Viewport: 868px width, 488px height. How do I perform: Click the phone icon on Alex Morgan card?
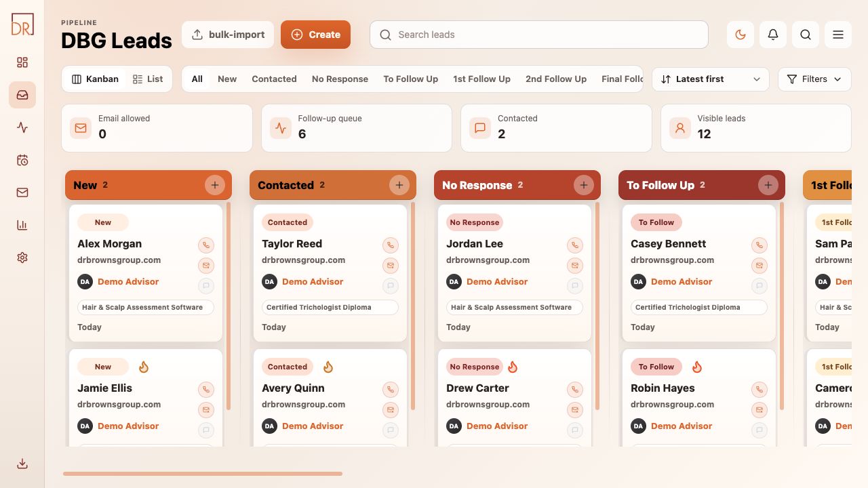(206, 245)
